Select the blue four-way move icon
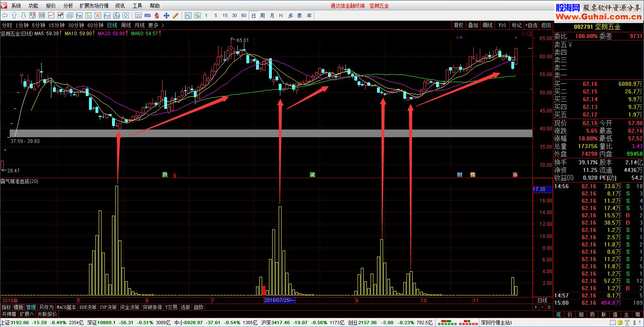Screen dimensions: 644x327 pos(166,15)
